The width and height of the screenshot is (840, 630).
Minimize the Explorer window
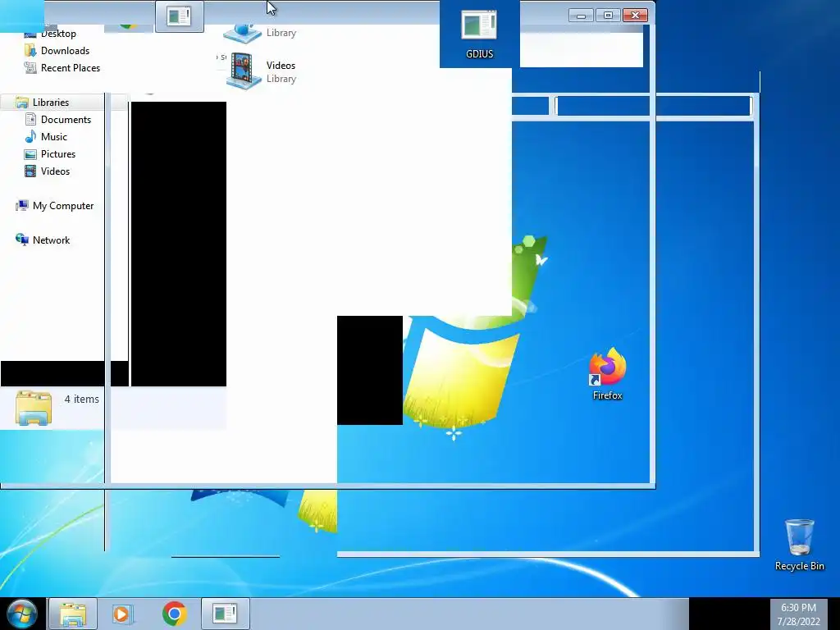tap(581, 15)
